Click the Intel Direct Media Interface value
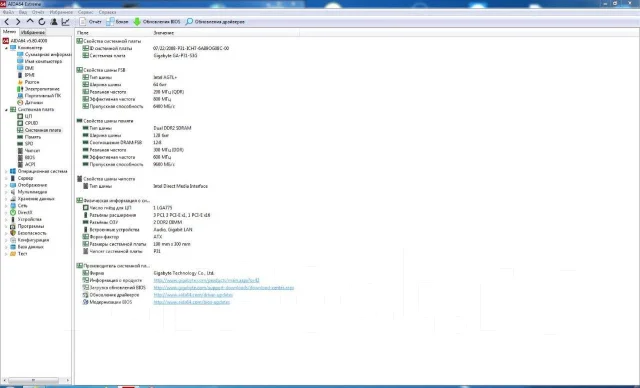This screenshot has height=388, width=640. (180, 186)
